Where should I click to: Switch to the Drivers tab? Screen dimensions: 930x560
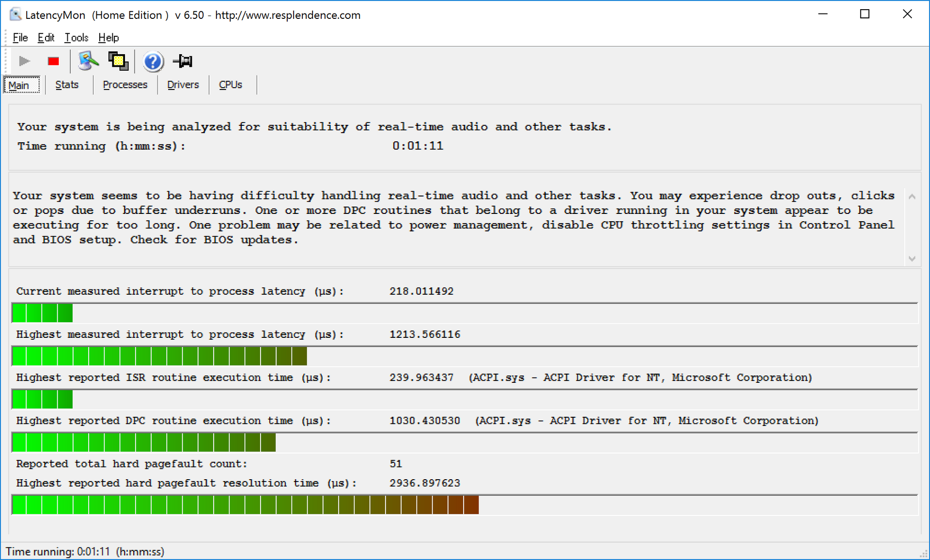coord(183,85)
